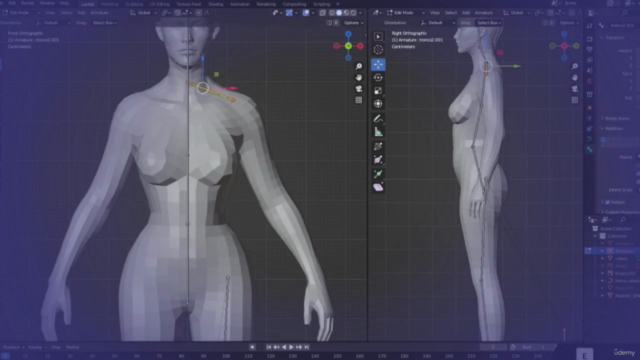Uncheck the Deform checkbox
Screen dimensions: 640x360
[x=608, y=202]
